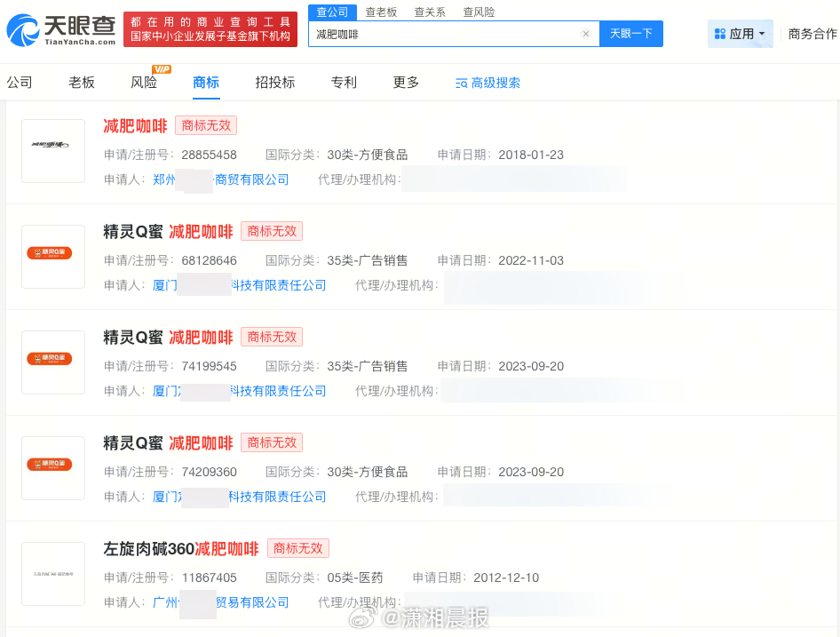Open 精灵Q蜜 减肥咖啡 title dated 2022-11-03

click(168, 232)
